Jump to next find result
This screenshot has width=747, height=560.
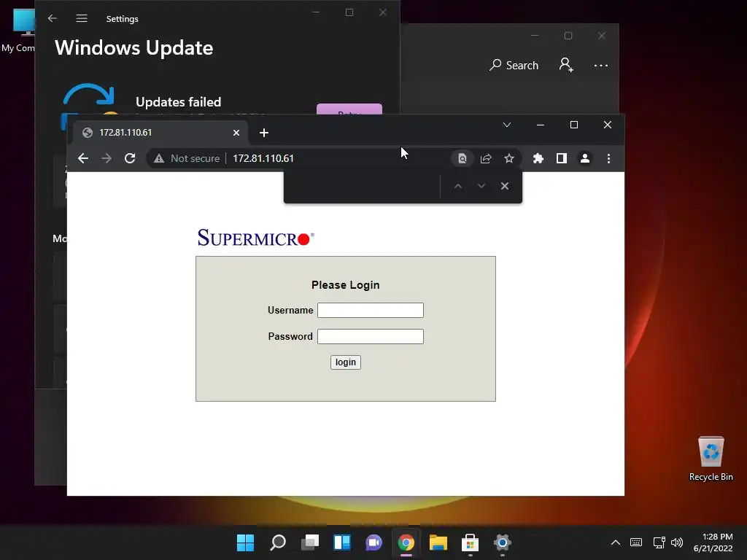click(481, 186)
